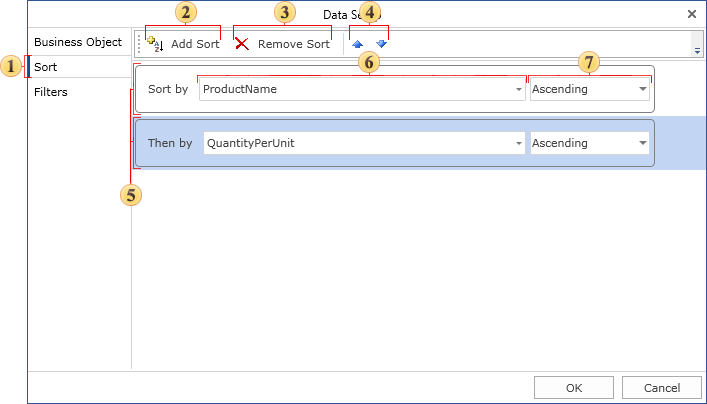Select the Then by row label

(169, 143)
